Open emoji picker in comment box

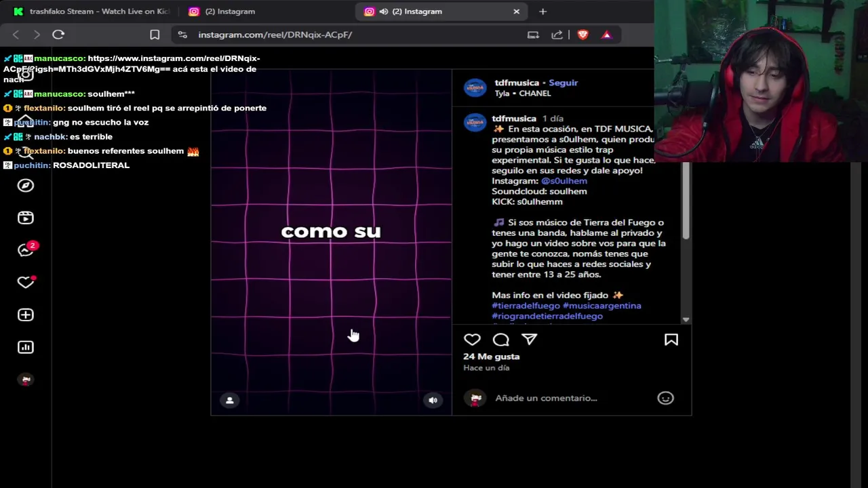click(665, 398)
